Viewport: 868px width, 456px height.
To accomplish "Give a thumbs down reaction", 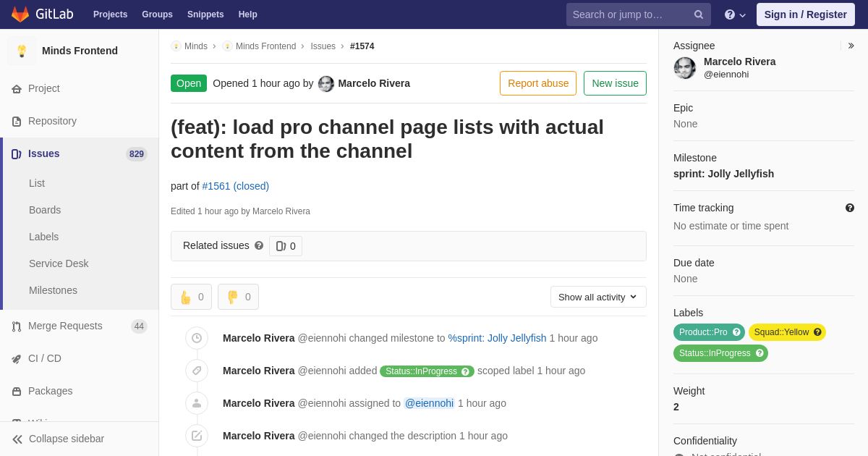I will [x=238, y=297].
